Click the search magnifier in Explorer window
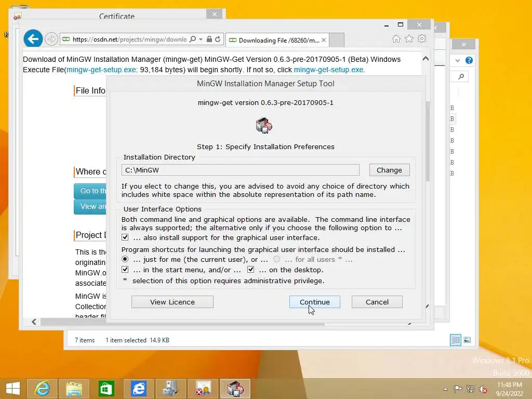This screenshot has height=399, width=532. [461, 77]
